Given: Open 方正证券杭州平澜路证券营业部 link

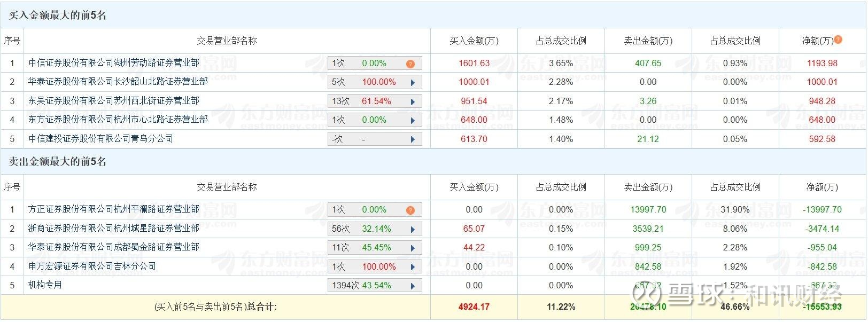Looking at the screenshot, I should pos(114,209).
